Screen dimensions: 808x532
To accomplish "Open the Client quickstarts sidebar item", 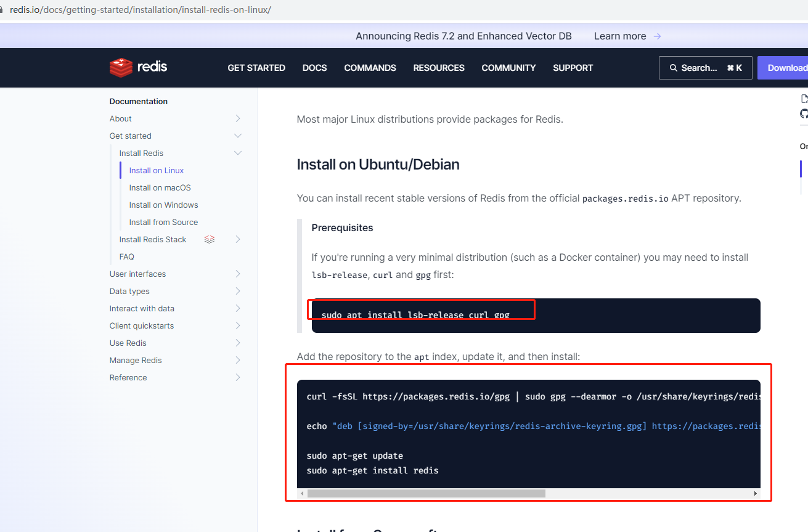I will click(x=142, y=325).
